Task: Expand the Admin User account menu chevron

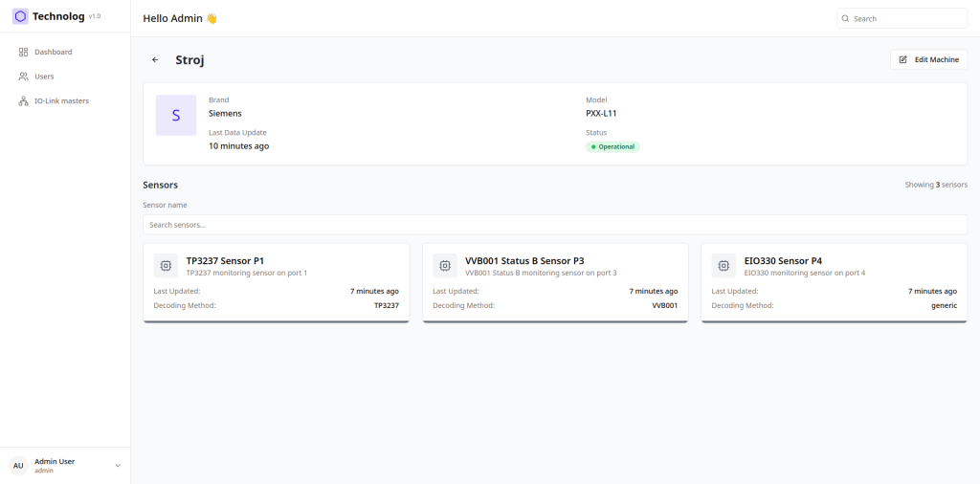Action: click(x=118, y=466)
